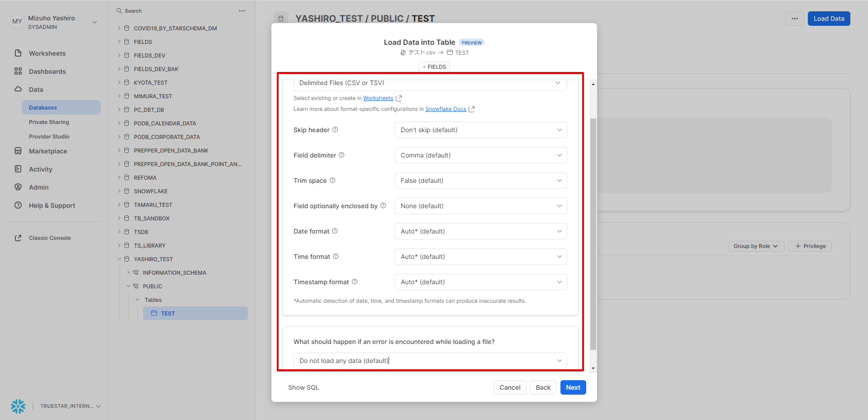The height and width of the screenshot is (420, 868).
Task: Collapse the YASHIRO_TEST database node
Action: (119, 259)
